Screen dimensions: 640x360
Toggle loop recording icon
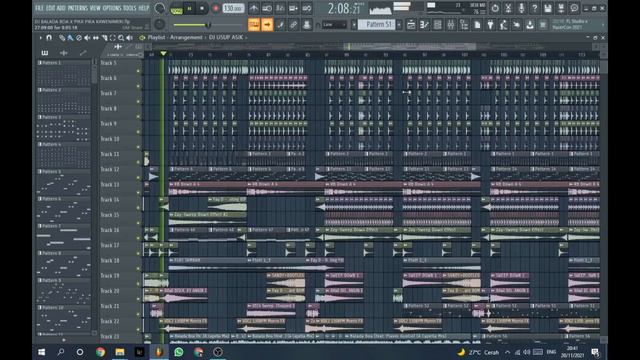(x=307, y=8)
